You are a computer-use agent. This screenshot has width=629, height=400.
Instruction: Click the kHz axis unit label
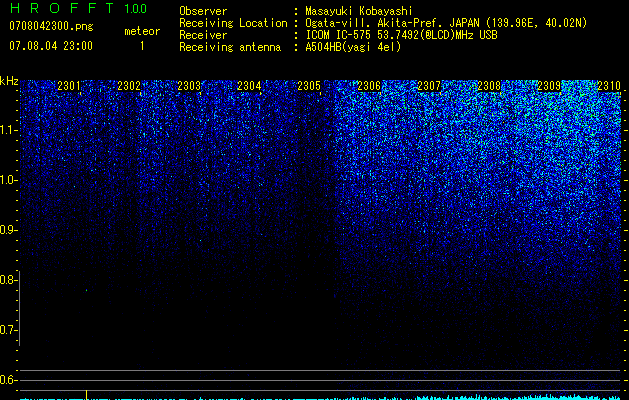click(9, 81)
